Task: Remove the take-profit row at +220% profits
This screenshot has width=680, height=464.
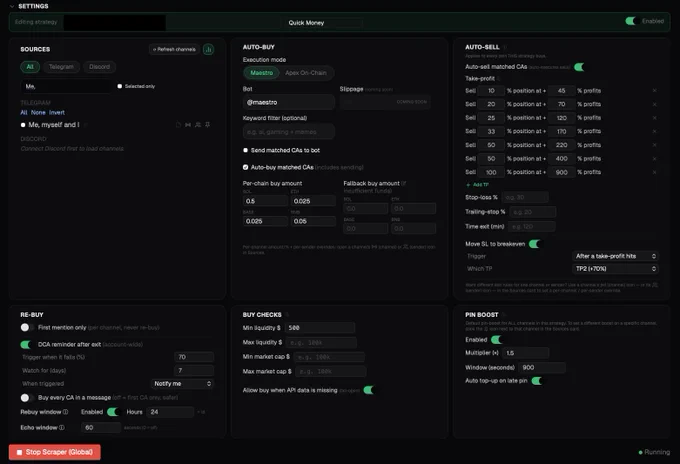Action: tap(654, 145)
